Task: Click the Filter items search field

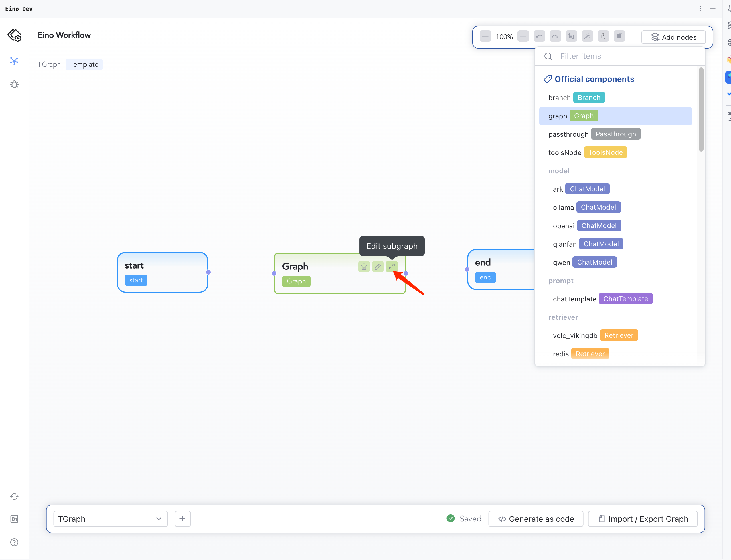Action: (627, 56)
